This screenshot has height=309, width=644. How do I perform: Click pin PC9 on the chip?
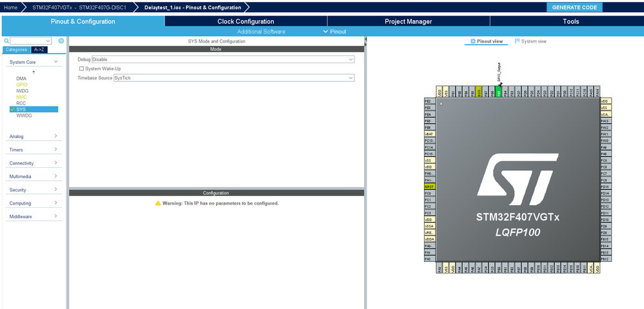tap(606, 161)
